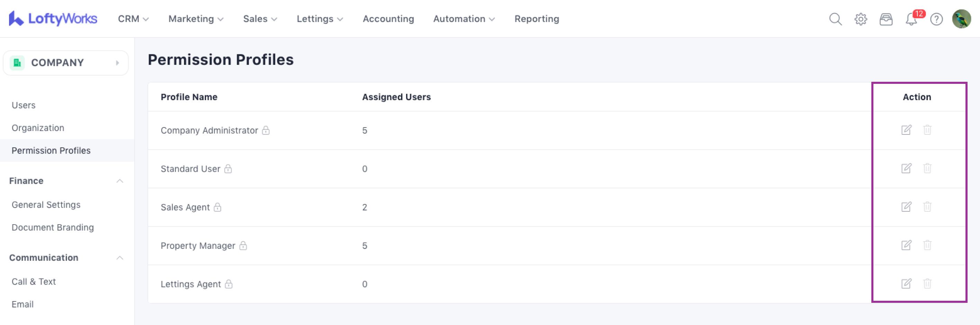The image size is (980, 325).
Task: Collapse the Finance sidebar section
Action: [119, 181]
